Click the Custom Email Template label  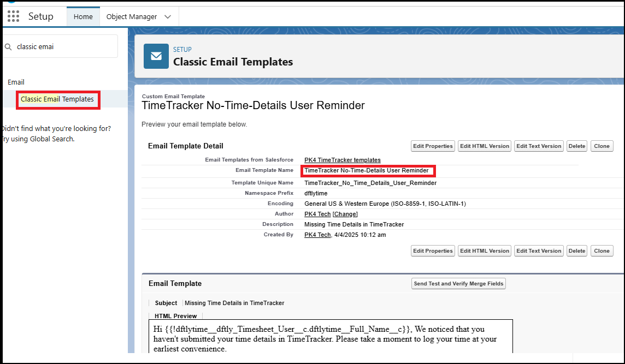tap(173, 97)
